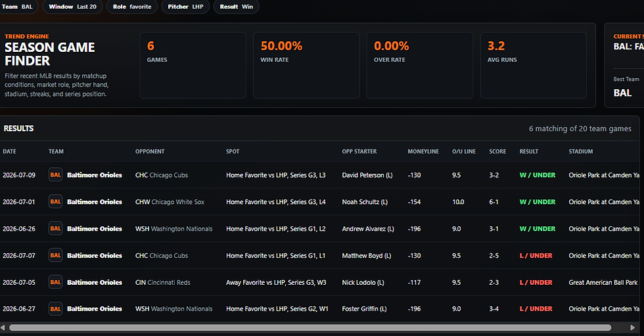The height and width of the screenshot is (336, 644).
Task: Change the Result Win filter chip
Action: pyautogui.click(x=236, y=7)
